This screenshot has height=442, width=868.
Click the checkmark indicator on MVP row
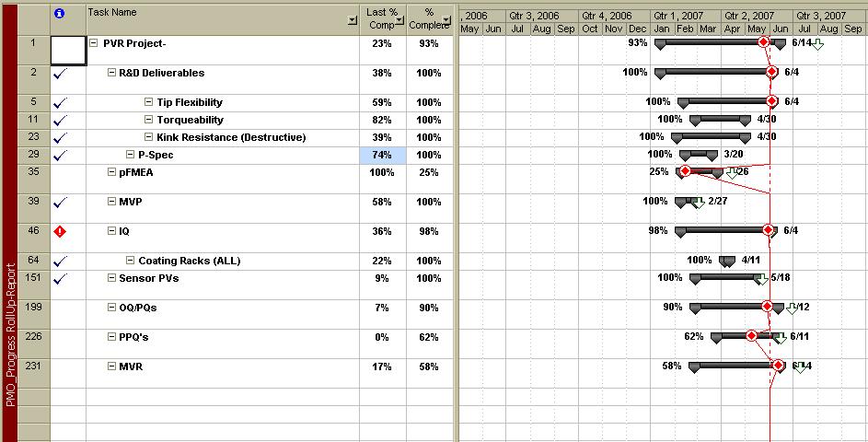coord(61,202)
